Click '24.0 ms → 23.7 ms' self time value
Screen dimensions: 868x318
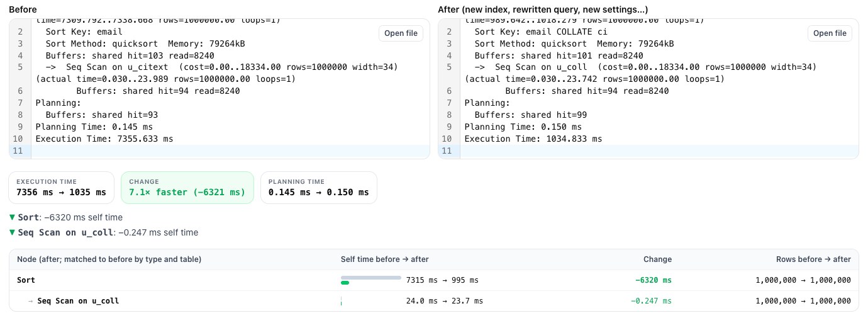coord(445,301)
